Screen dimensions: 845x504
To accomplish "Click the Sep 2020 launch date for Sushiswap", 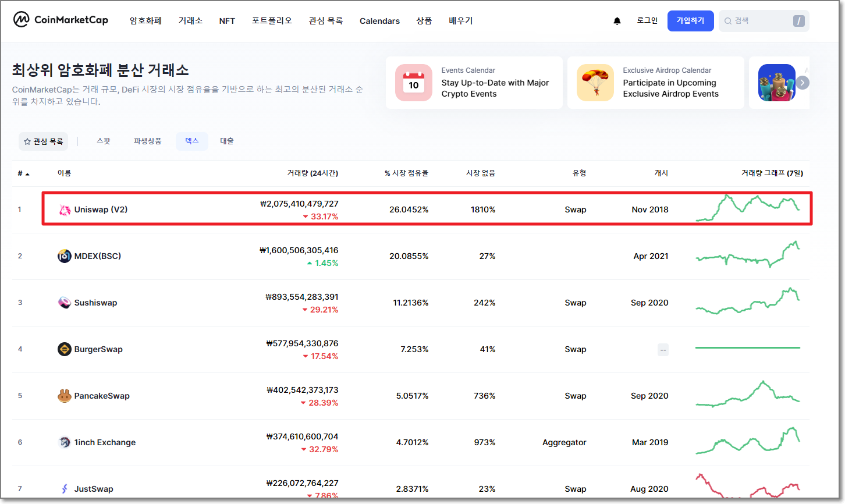I will [649, 303].
